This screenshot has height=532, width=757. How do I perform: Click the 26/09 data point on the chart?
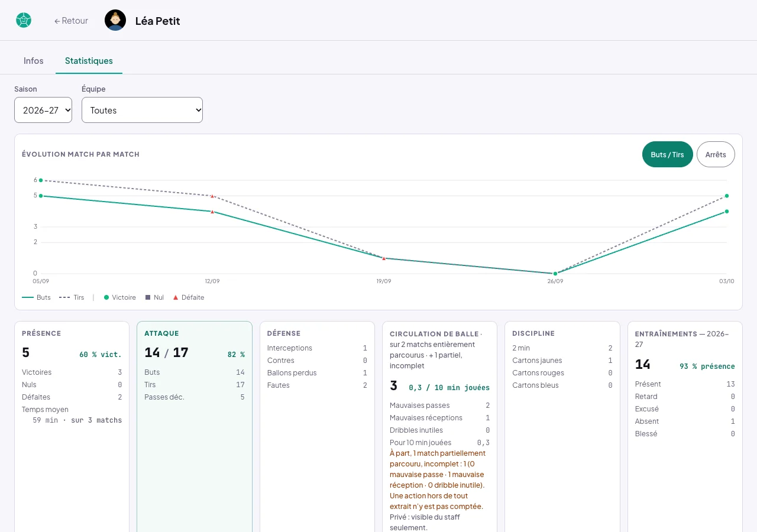[555, 274]
